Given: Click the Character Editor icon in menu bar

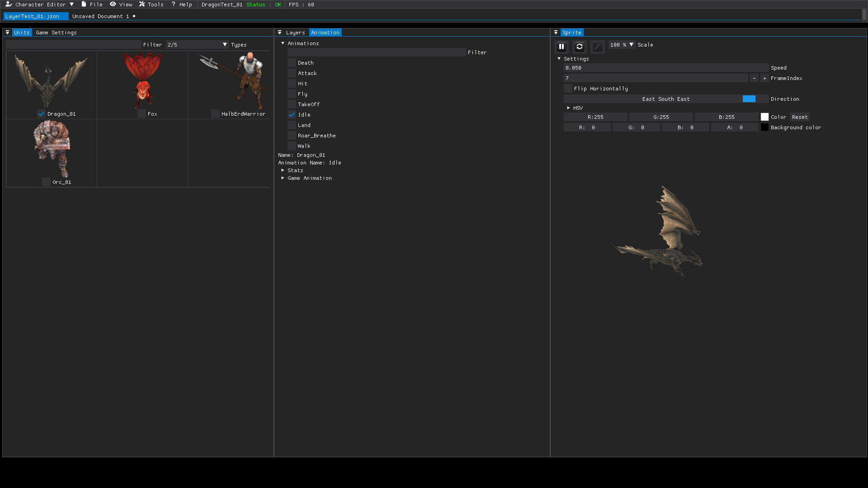Looking at the screenshot, I should (9, 4).
